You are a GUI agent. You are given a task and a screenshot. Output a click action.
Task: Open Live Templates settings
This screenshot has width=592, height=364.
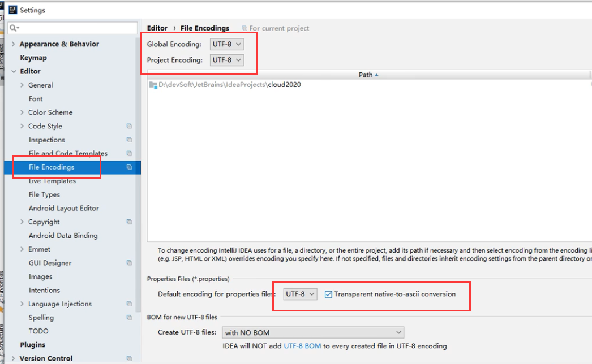(52, 181)
